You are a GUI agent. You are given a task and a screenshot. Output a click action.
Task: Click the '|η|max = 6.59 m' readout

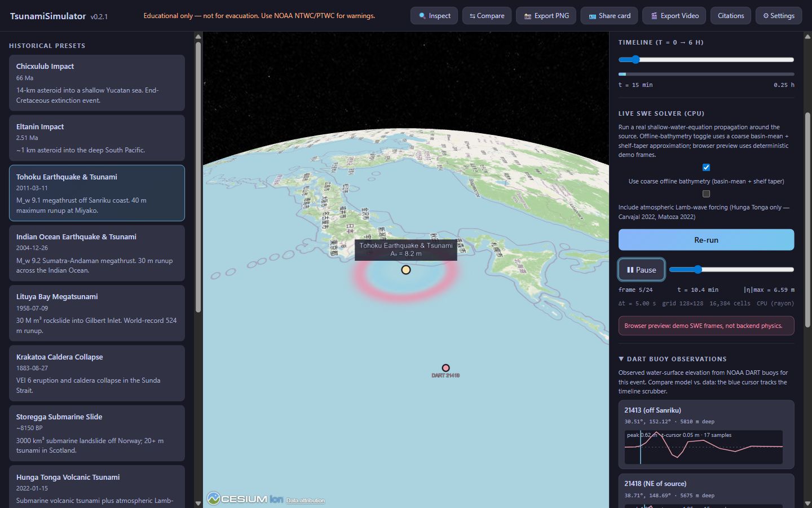click(x=769, y=290)
